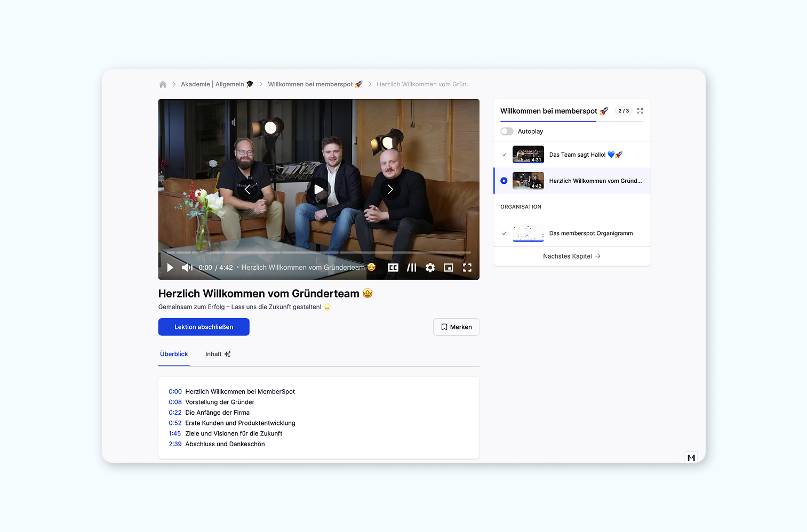The width and height of the screenshot is (807, 532).
Task: Go to Nächstes Kapitel
Action: click(572, 256)
